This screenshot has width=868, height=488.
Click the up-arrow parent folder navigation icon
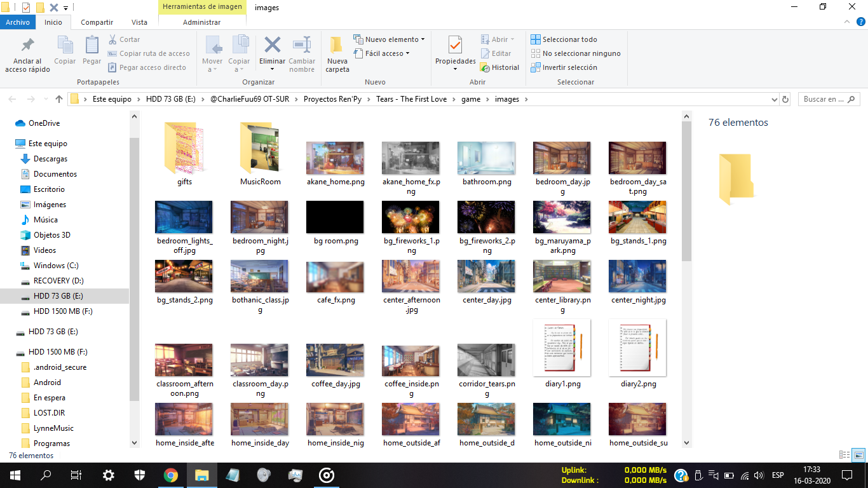[x=59, y=99]
